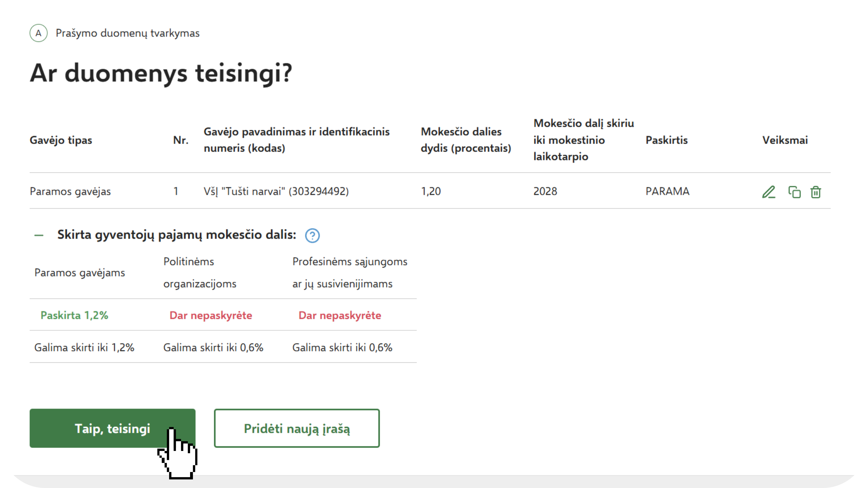Viewport: 868px width, 488px height.
Task: Click the Veiksmai column header
Action: coord(785,140)
